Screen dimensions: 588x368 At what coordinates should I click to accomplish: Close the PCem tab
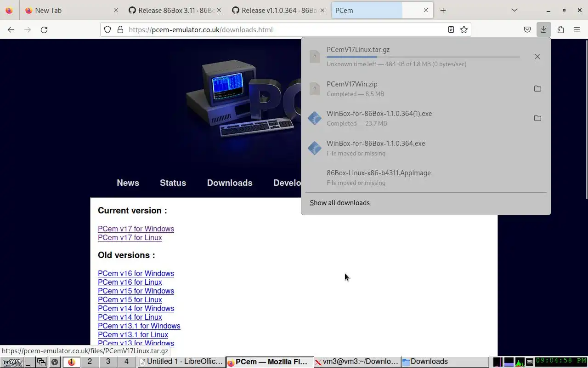426,10
